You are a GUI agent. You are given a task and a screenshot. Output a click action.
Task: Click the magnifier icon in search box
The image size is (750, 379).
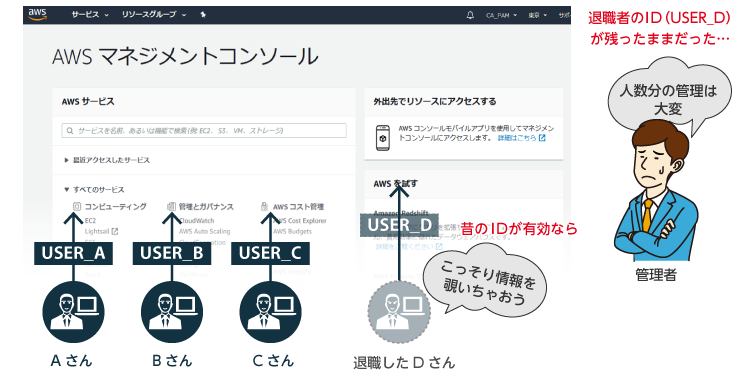[x=70, y=131]
